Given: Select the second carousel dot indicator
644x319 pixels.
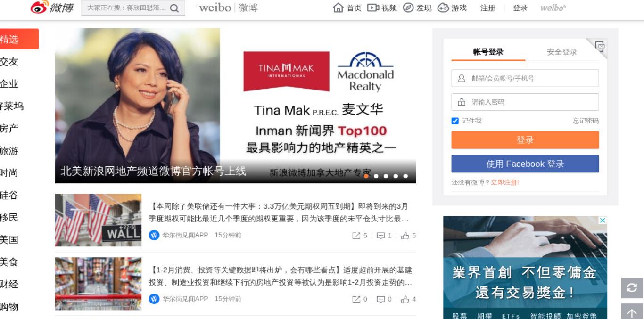Looking at the screenshot, I should click(x=376, y=176).
